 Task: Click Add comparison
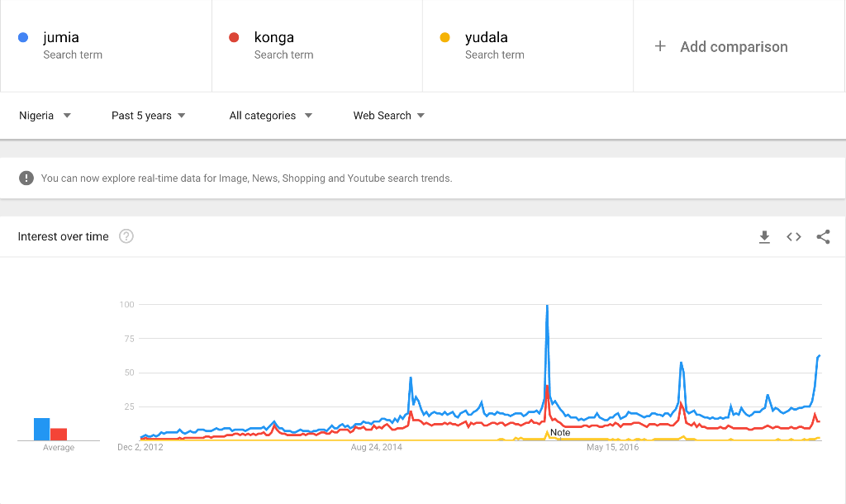734,47
